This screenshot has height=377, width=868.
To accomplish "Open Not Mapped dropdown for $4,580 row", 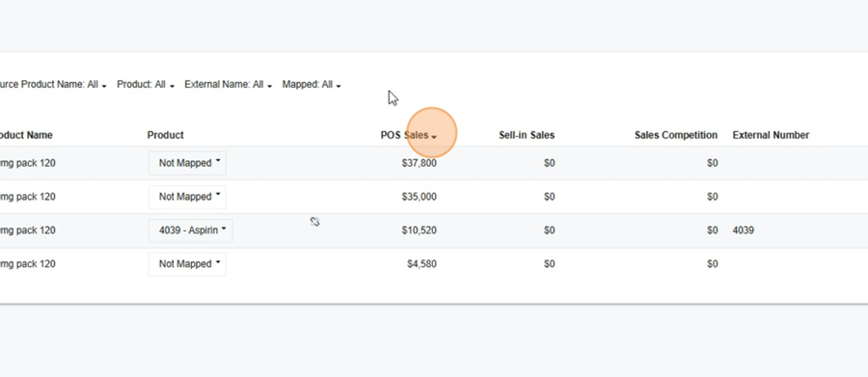I will [x=187, y=264].
